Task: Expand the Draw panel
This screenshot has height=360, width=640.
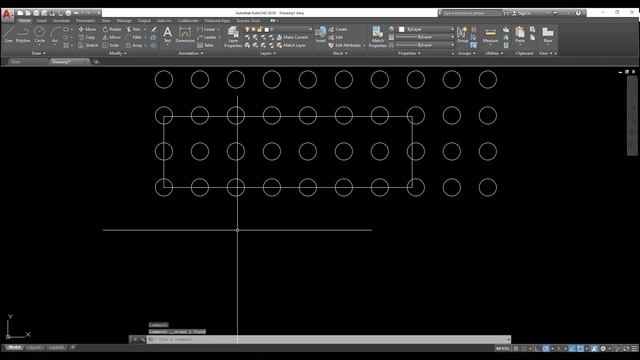Action: [39, 53]
